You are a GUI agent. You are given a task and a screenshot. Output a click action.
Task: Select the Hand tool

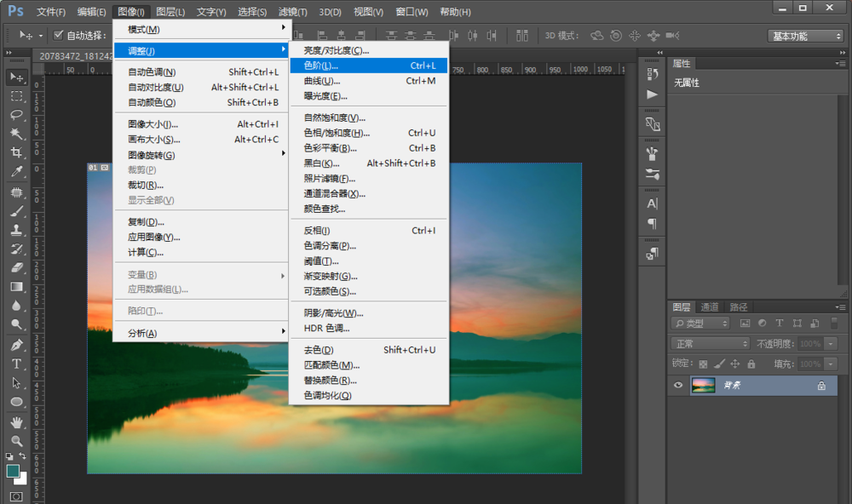(16, 422)
